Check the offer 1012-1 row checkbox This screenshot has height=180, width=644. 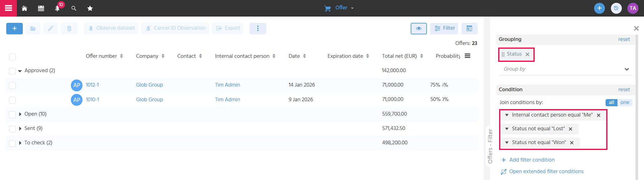point(12,85)
